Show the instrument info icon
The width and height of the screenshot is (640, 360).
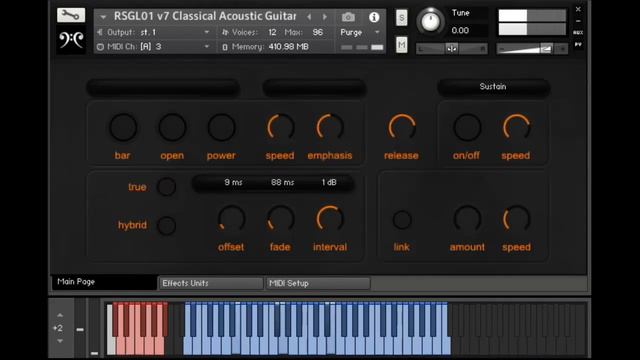click(x=374, y=17)
